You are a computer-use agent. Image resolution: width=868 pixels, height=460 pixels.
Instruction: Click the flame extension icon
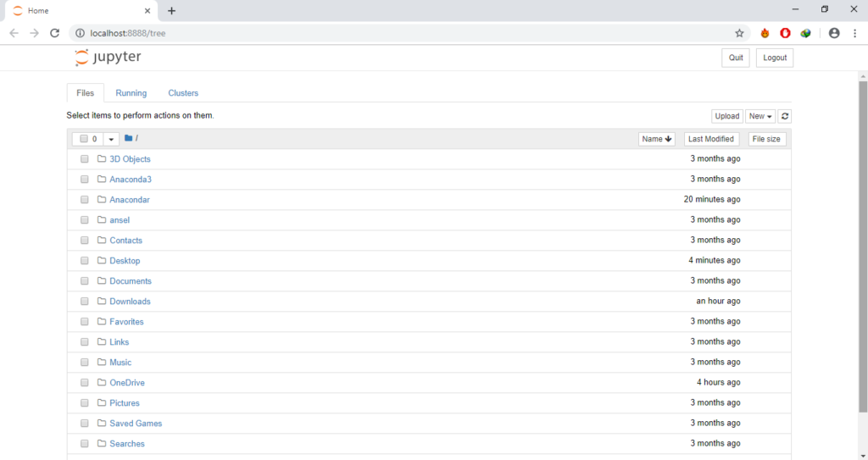pyautogui.click(x=765, y=33)
